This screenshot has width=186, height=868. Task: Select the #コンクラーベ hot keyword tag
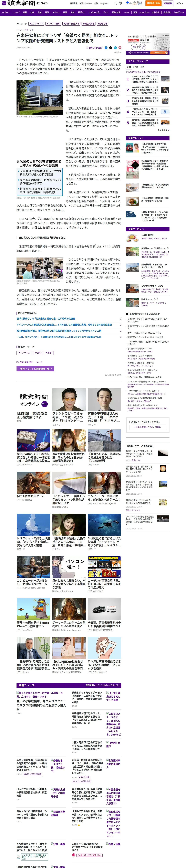[37, 24]
